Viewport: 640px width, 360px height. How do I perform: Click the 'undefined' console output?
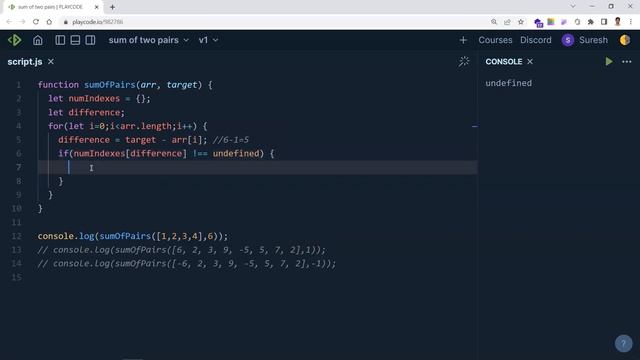[x=509, y=83]
